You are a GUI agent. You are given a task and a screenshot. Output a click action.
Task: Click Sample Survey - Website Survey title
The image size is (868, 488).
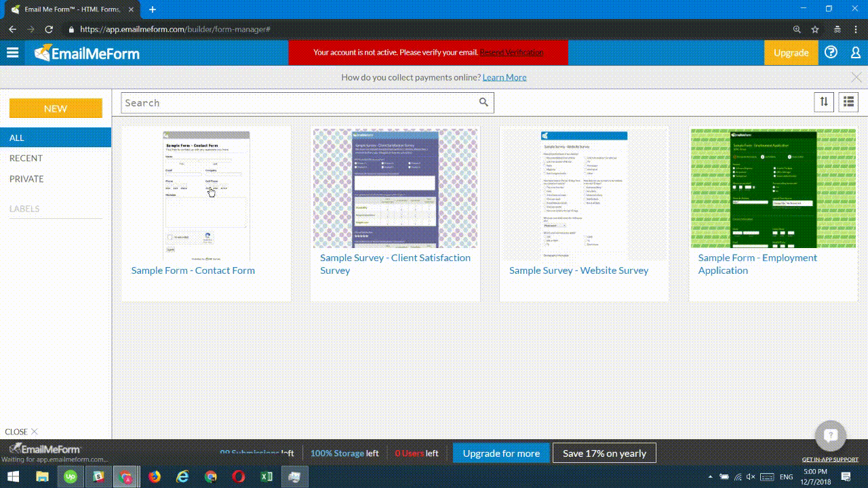pyautogui.click(x=579, y=270)
